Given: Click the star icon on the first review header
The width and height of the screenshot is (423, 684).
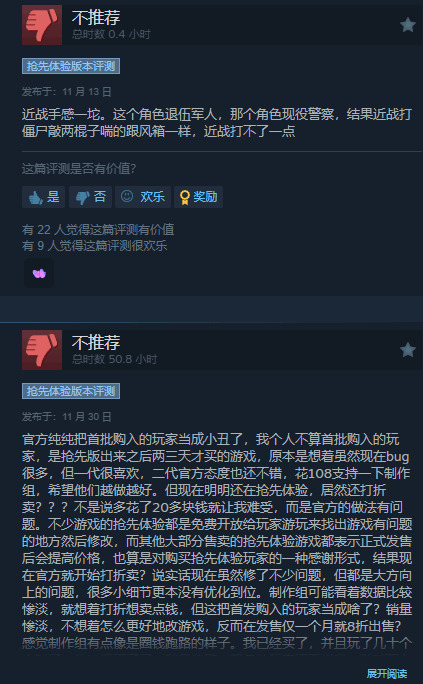Looking at the screenshot, I should coord(408,25).
